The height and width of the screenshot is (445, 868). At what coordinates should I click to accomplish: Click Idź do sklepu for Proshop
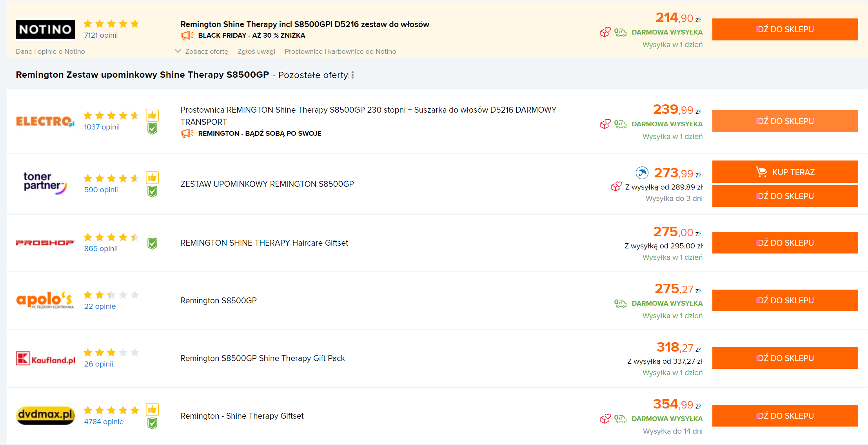(x=785, y=243)
